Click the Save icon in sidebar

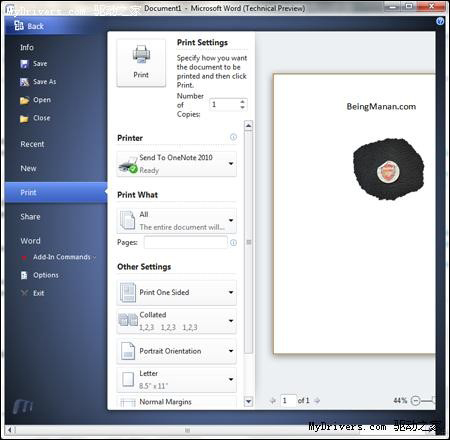click(x=24, y=64)
